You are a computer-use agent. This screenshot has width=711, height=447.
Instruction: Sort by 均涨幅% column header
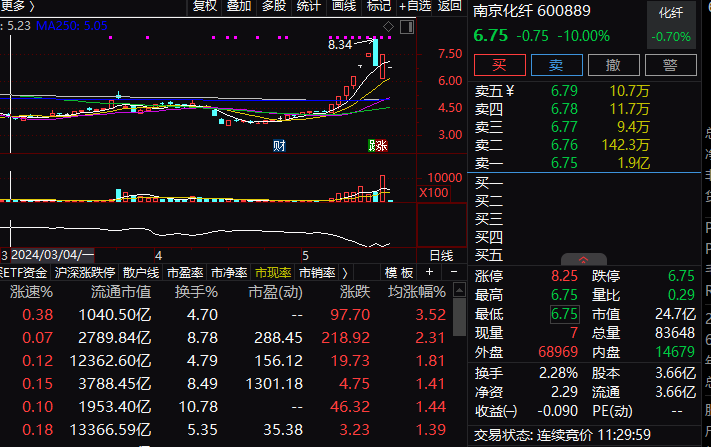click(x=417, y=292)
